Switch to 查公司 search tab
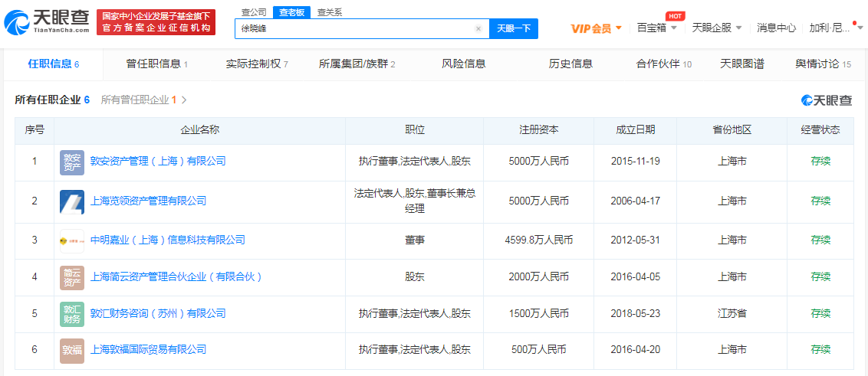The image size is (868, 376). pos(254,12)
